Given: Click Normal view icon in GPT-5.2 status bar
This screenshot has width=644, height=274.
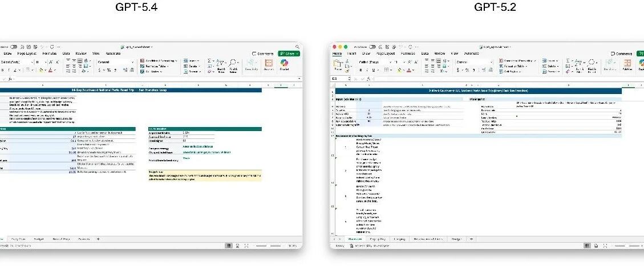Looking at the screenshot, I should (x=588, y=246).
